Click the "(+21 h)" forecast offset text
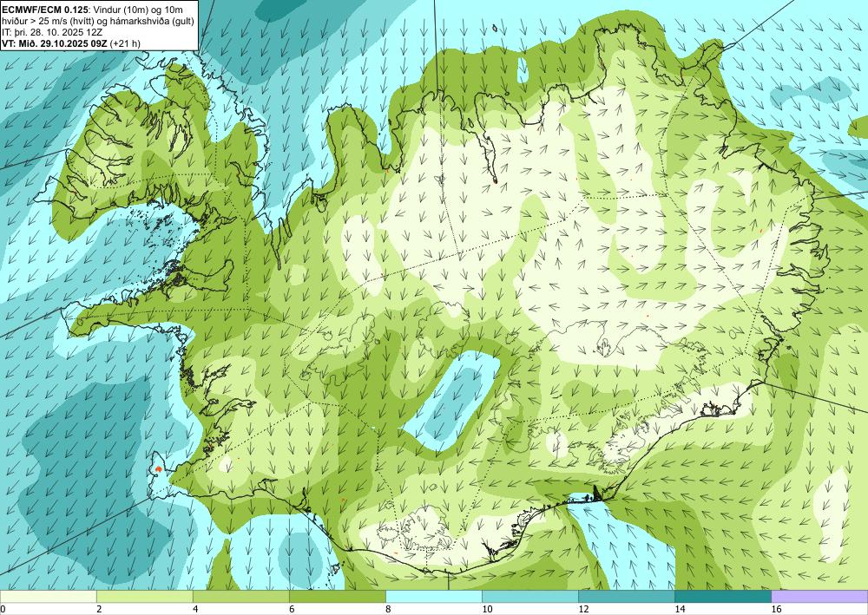 (x=125, y=43)
